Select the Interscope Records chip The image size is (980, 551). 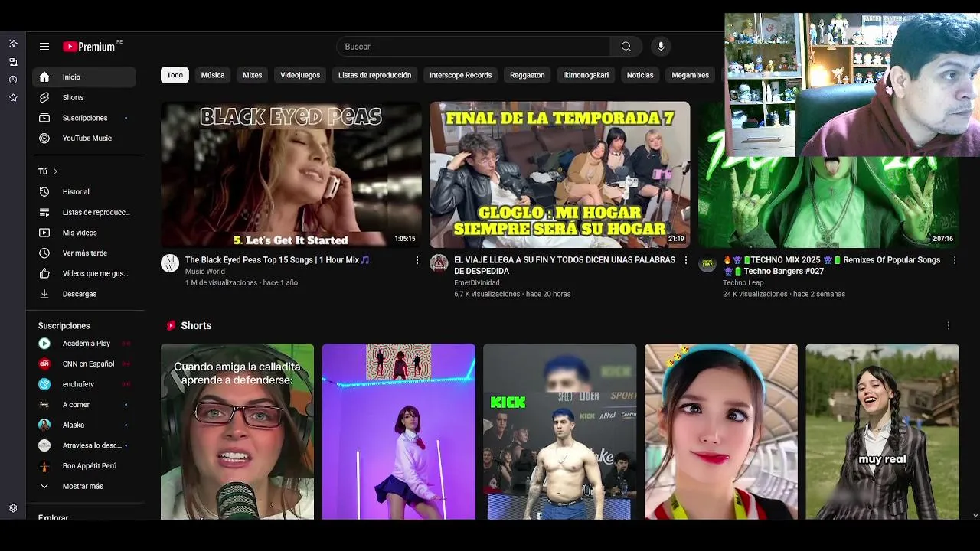(x=461, y=75)
